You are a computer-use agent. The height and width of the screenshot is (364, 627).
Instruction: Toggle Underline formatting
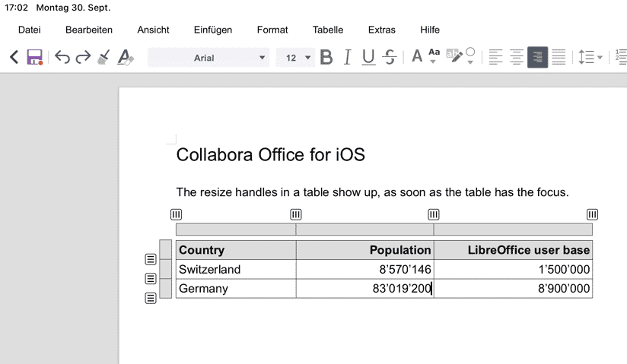point(368,58)
